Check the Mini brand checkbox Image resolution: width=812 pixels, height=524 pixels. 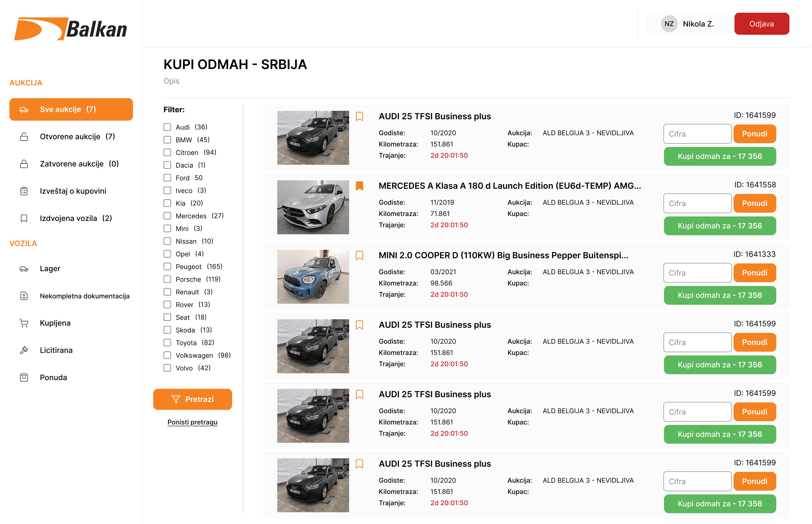tap(167, 228)
